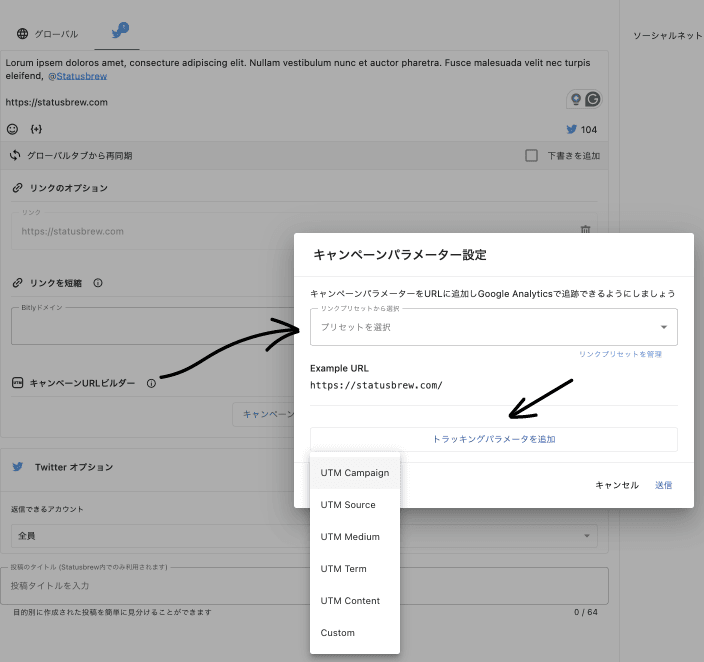Image resolution: width=704 pixels, height=662 pixels.
Task: Choose UTM Medium from the menu
Action: click(x=355, y=537)
